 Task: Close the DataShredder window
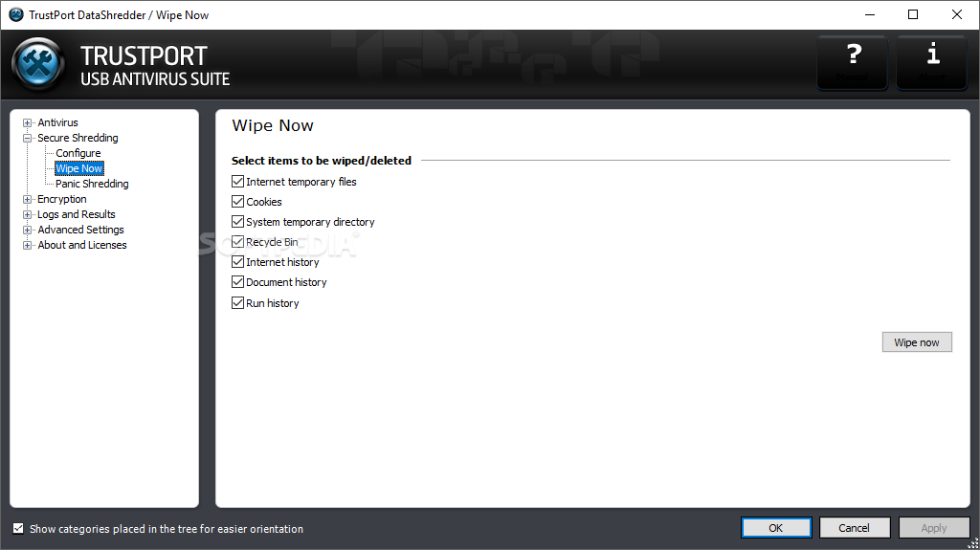(x=957, y=14)
